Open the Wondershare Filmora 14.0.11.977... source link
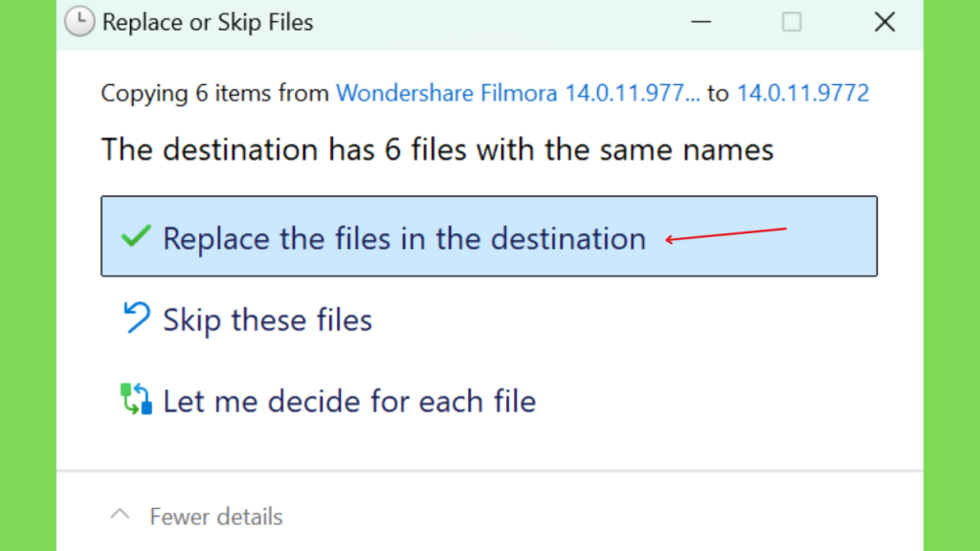Viewport: 980px width, 551px height. coord(518,93)
